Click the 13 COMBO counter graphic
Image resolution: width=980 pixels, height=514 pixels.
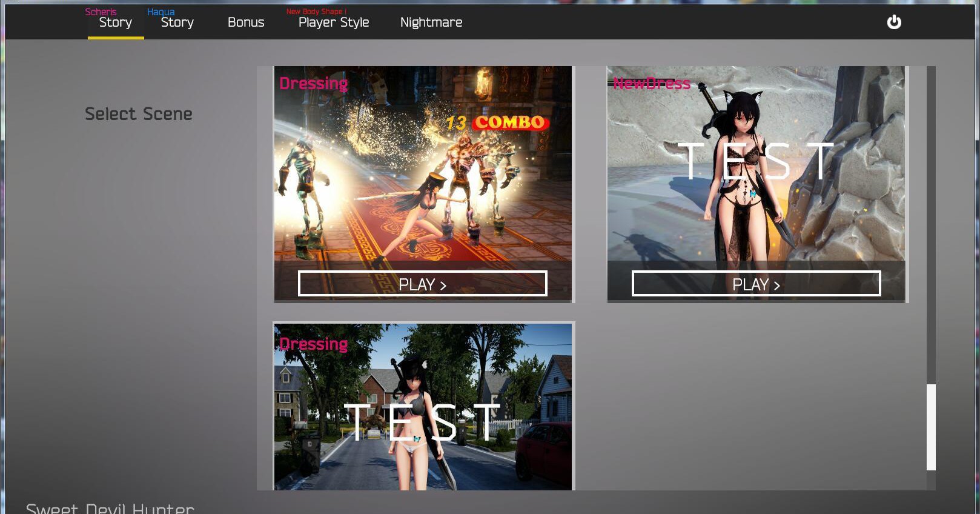click(x=497, y=123)
